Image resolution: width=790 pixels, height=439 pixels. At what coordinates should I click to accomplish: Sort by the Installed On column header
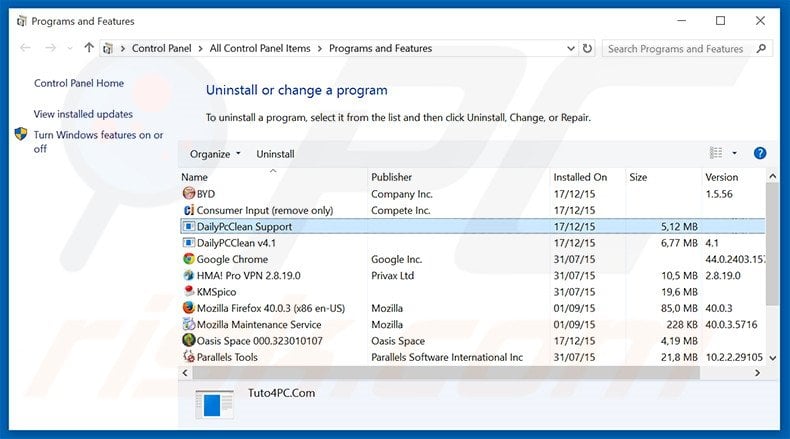pos(587,177)
